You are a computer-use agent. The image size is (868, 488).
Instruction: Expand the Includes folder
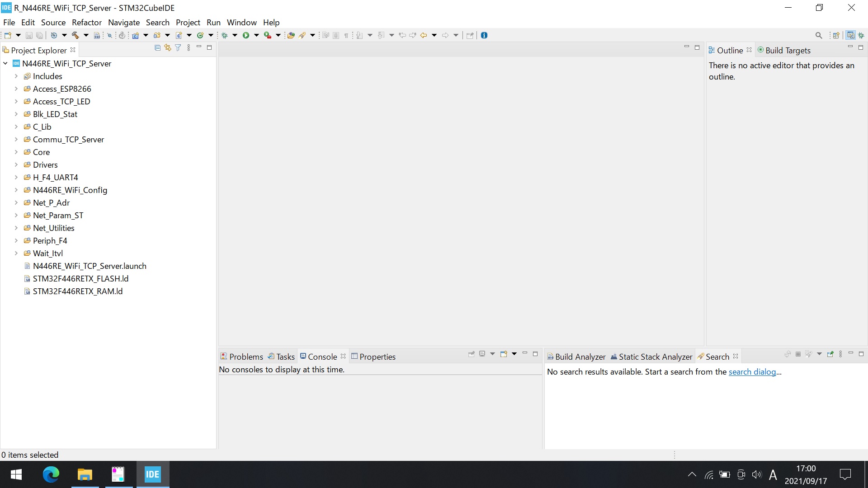[16, 76]
